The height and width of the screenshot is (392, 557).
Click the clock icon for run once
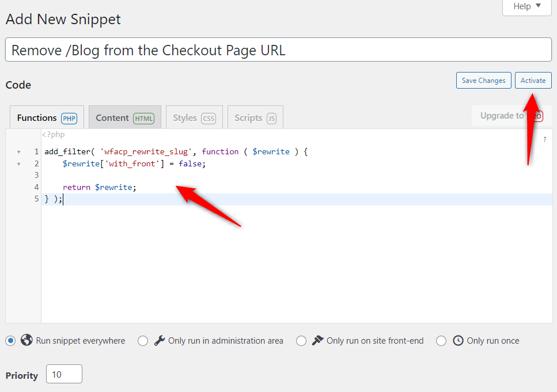coord(458,340)
